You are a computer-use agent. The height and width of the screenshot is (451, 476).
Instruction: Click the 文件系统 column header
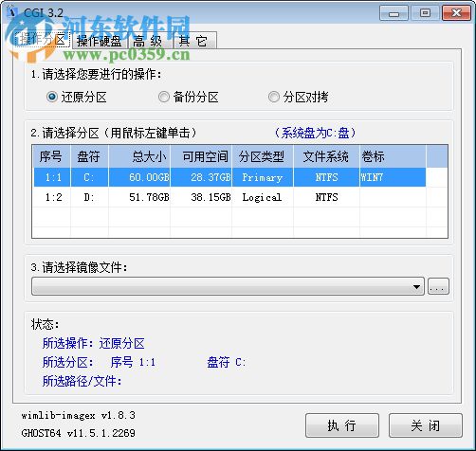[326, 156]
